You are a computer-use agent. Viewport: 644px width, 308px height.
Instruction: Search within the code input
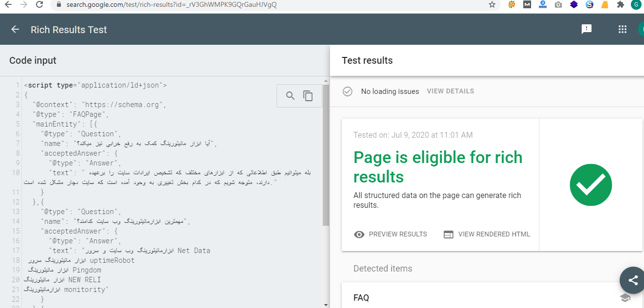point(290,96)
